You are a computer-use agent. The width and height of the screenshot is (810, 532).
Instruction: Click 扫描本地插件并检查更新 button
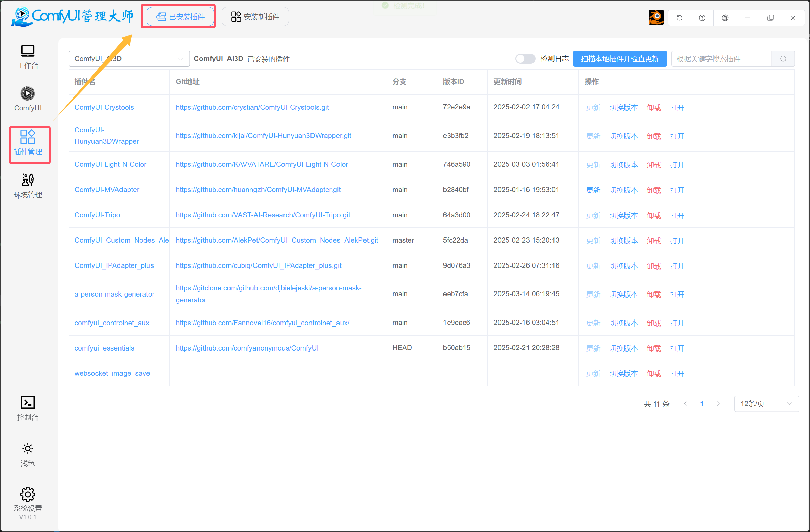(x=619, y=58)
